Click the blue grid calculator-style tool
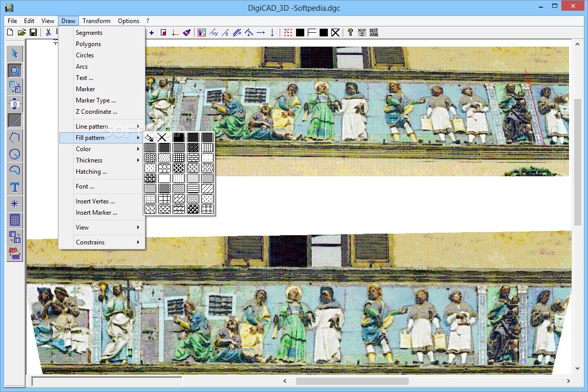The width and height of the screenshot is (588, 392). (15, 220)
